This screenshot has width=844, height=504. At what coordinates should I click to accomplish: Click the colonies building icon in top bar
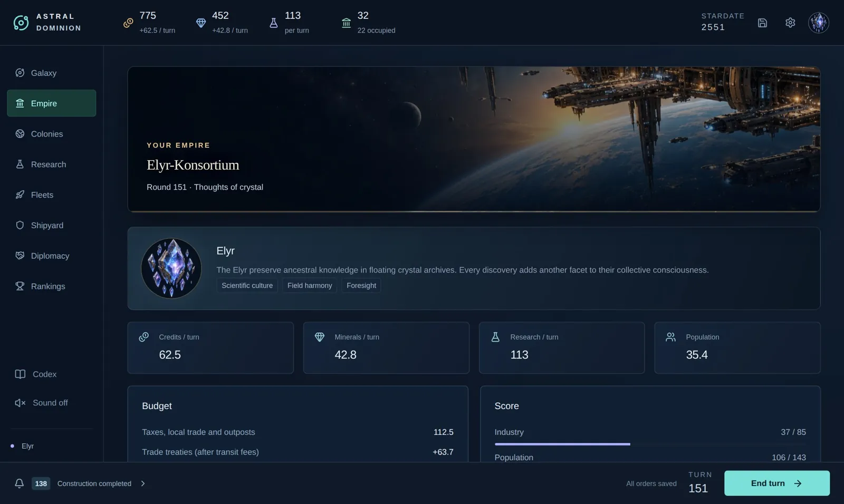tap(346, 23)
